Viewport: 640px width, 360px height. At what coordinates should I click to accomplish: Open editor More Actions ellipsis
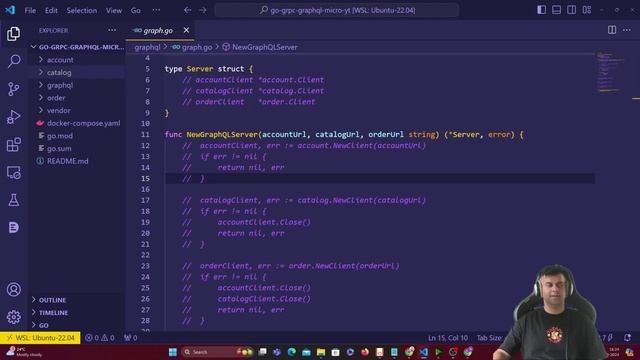(x=627, y=30)
